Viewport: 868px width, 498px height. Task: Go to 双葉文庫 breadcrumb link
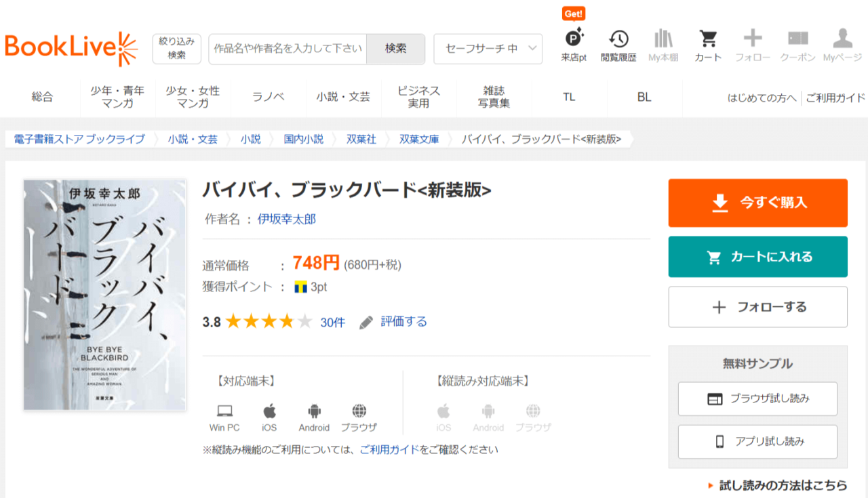pos(419,139)
